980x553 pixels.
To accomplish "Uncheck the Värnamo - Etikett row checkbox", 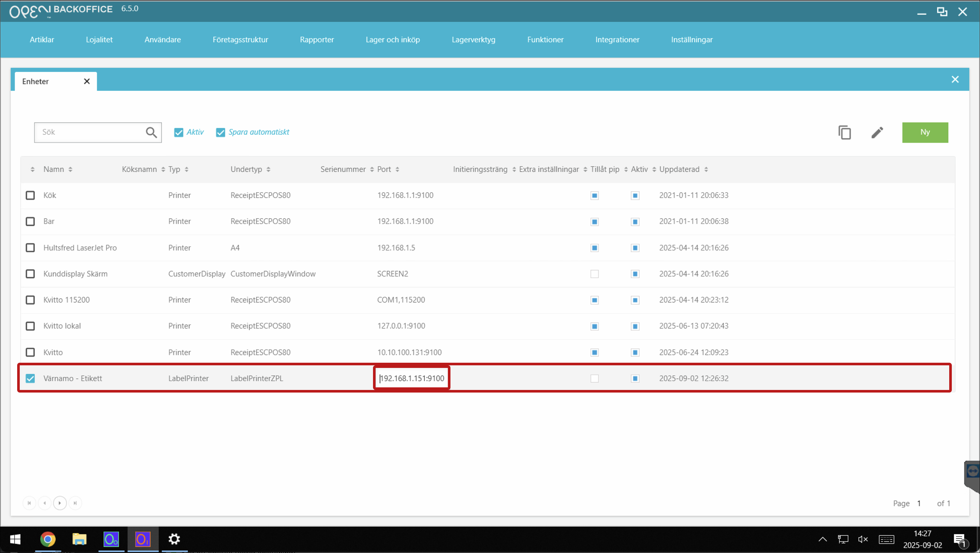I will click(x=30, y=378).
